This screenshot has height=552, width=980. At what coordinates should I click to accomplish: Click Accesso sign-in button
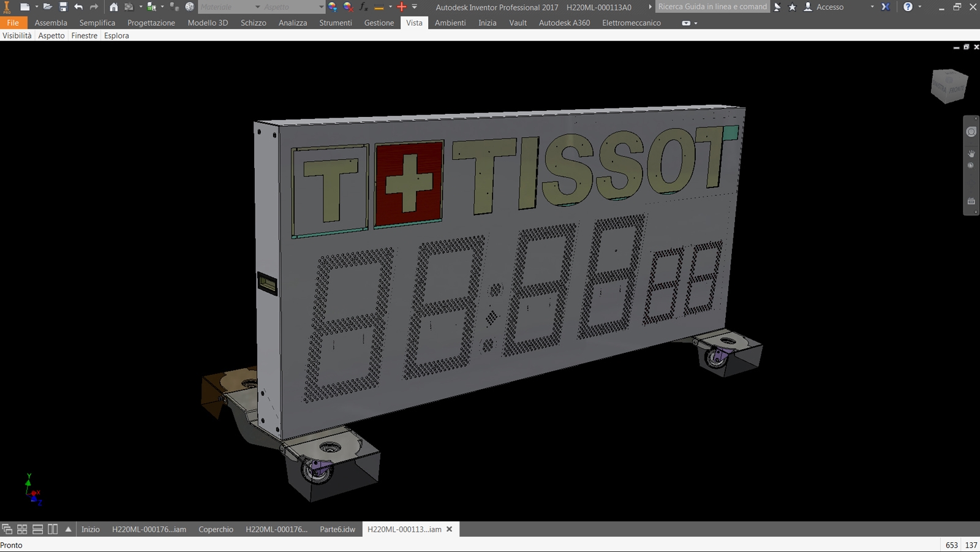[x=824, y=7]
